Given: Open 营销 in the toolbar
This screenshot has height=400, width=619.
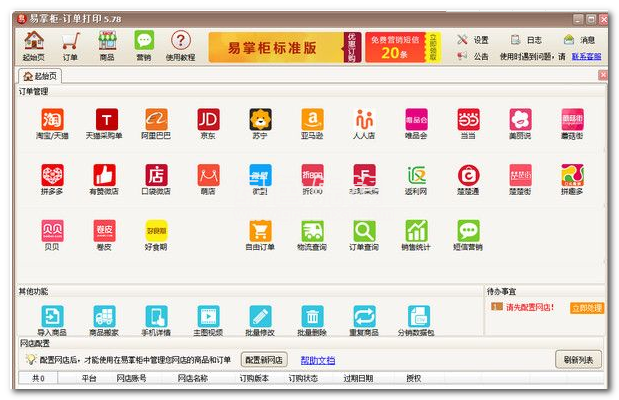Looking at the screenshot, I should [144, 46].
